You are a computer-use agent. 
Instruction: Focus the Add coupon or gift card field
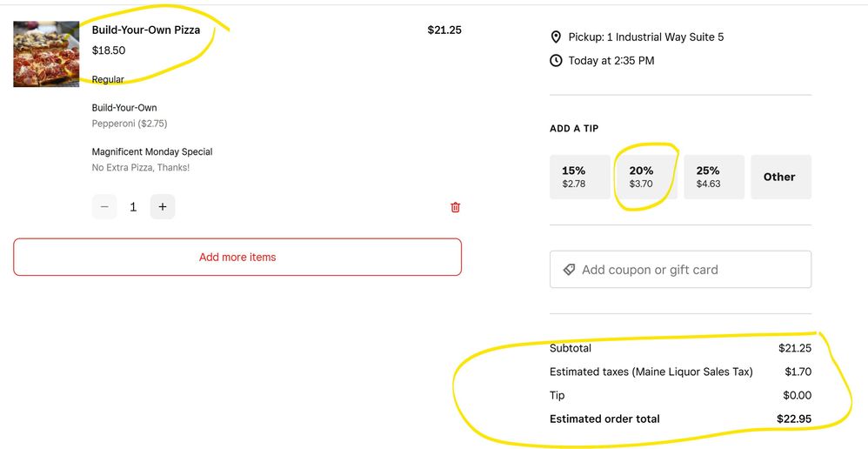click(x=687, y=270)
